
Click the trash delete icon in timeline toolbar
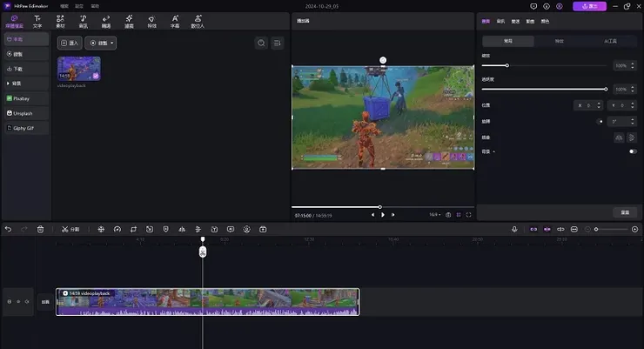click(x=40, y=229)
